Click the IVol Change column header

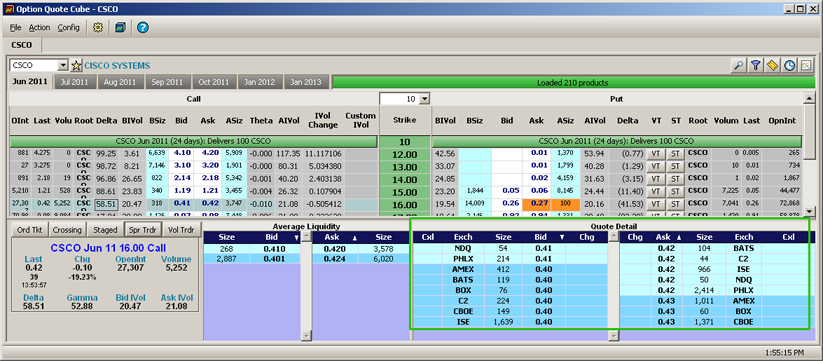pos(322,120)
